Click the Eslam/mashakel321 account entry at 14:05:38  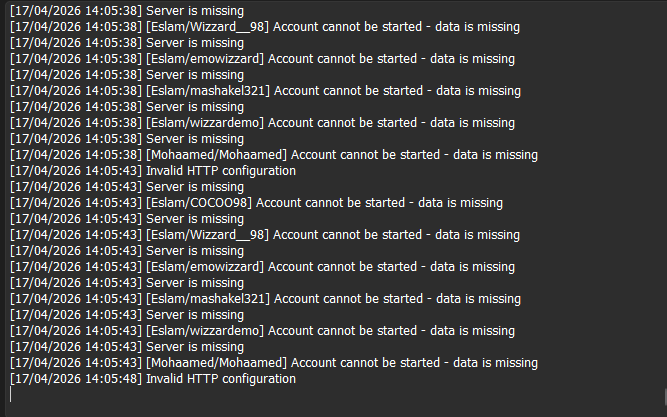click(x=265, y=91)
